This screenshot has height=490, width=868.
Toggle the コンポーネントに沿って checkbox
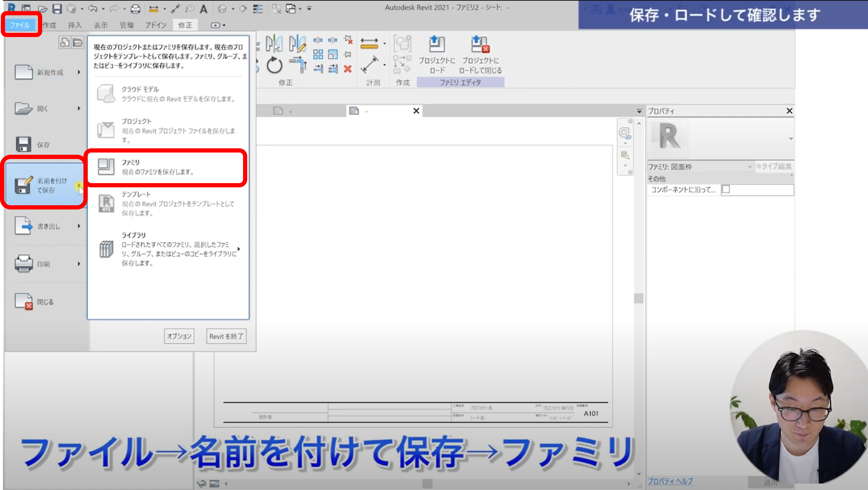tap(726, 190)
